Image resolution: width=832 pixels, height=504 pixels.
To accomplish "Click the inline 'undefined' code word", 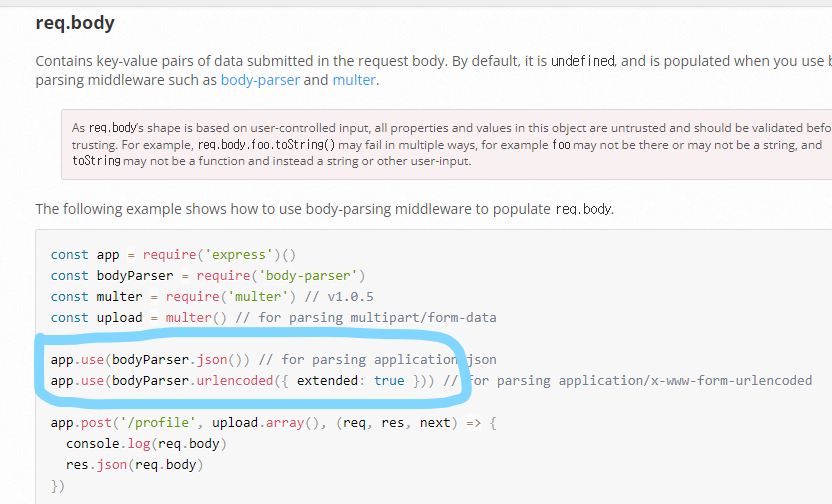I will coord(583,61).
